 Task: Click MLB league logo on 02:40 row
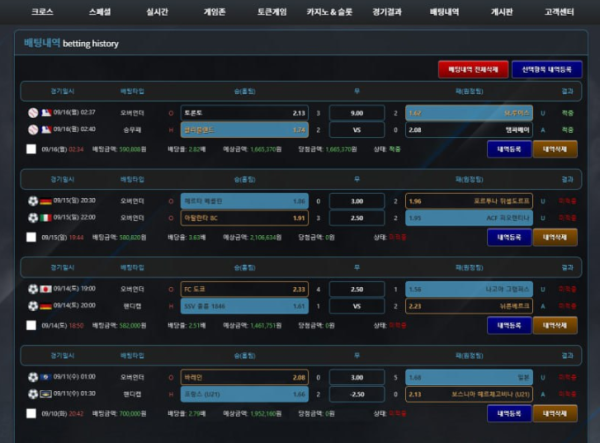tap(46, 130)
